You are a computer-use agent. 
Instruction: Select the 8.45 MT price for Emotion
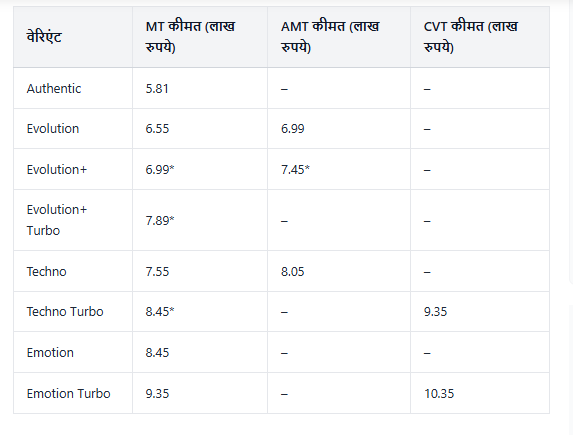point(157,352)
